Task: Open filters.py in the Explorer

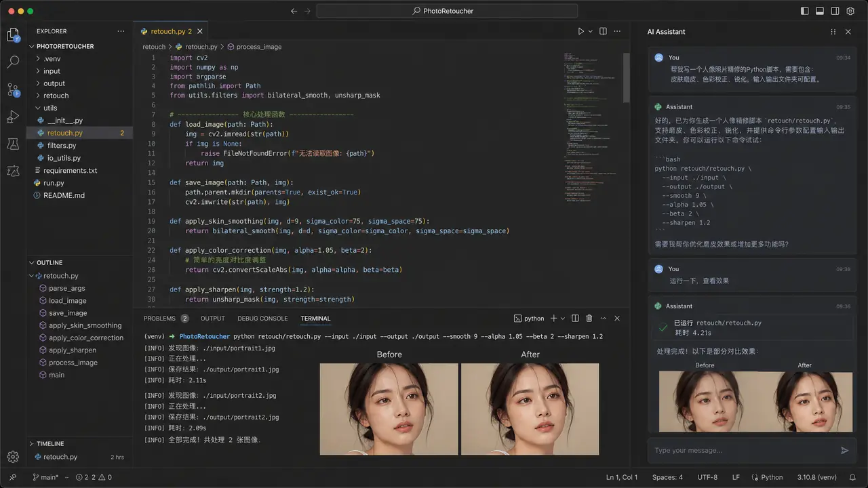Action: [80, 145]
